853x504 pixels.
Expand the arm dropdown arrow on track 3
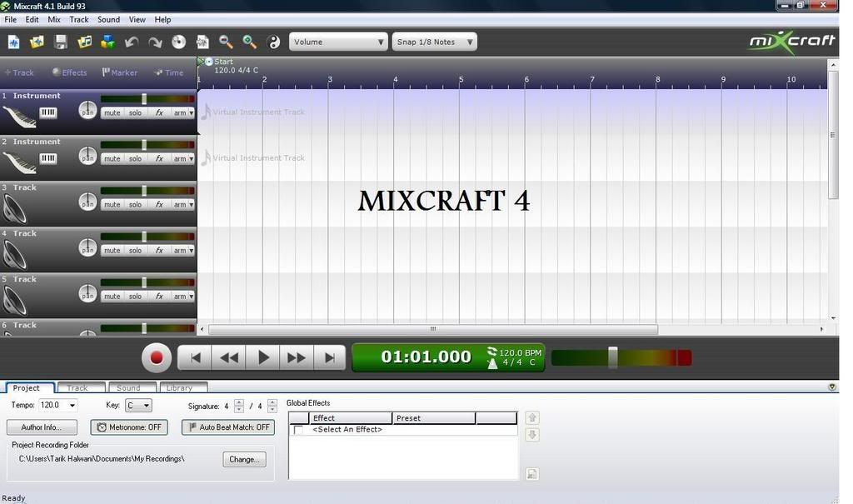click(191, 205)
